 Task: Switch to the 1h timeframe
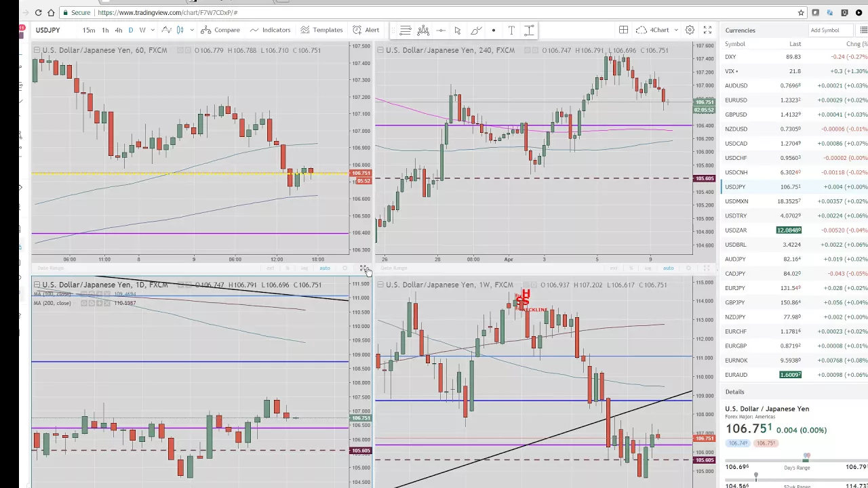pyautogui.click(x=105, y=30)
